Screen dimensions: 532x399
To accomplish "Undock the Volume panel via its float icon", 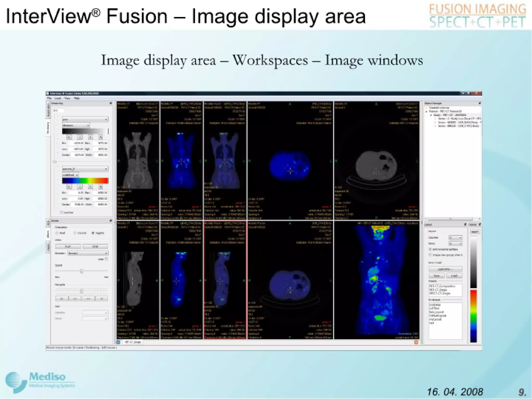I will tap(111, 221).
